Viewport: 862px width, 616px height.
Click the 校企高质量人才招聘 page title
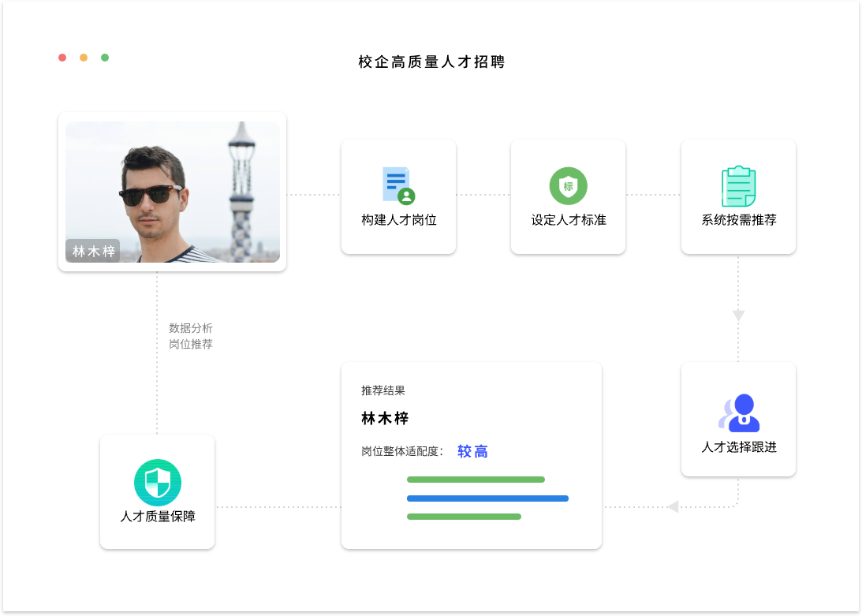pyautogui.click(x=431, y=62)
